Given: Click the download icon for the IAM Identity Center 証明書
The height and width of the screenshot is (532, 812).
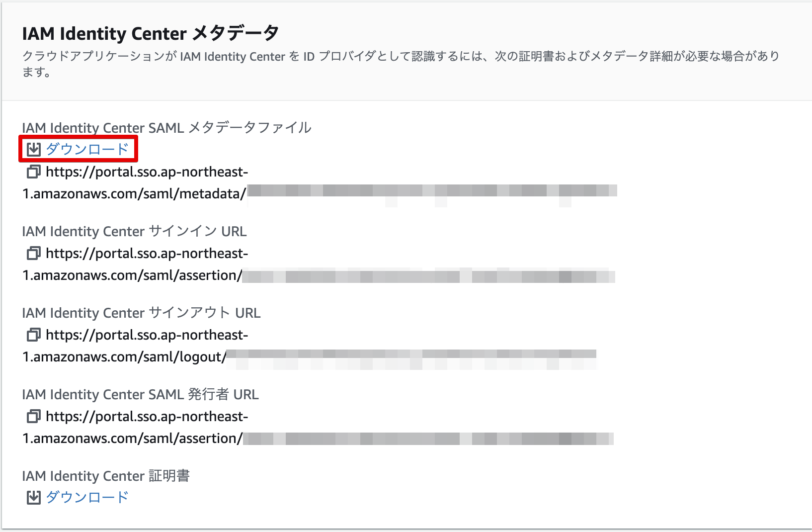Looking at the screenshot, I should point(33,497).
